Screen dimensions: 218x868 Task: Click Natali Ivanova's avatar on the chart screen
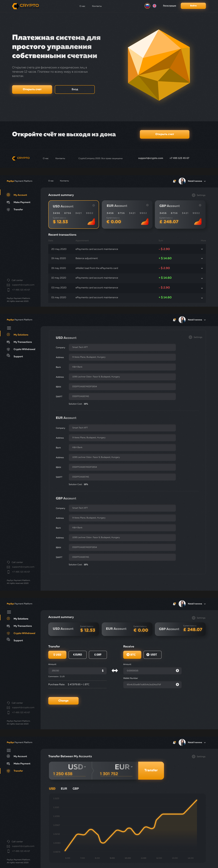(182, 742)
